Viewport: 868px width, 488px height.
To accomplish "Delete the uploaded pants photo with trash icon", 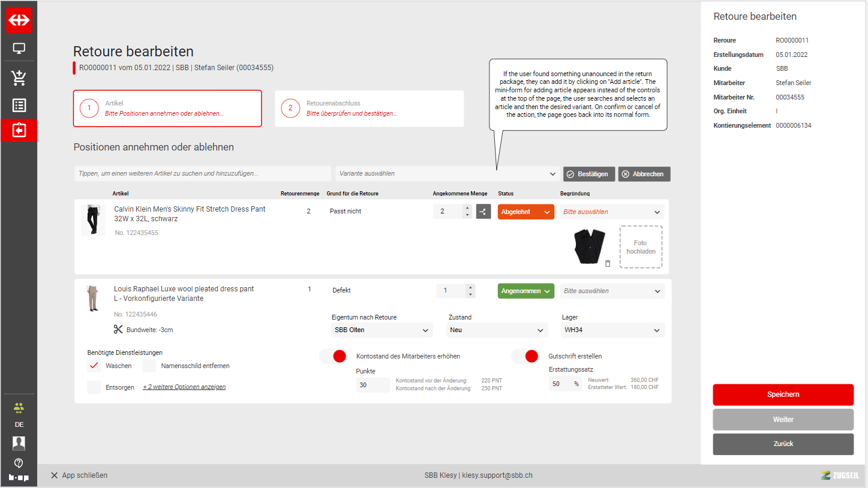I will [608, 263].
